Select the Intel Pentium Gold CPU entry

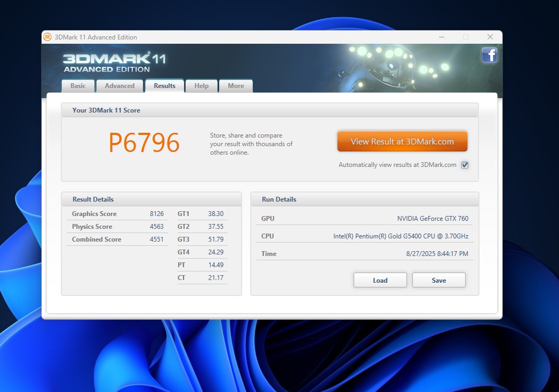[x=401, y=236]
